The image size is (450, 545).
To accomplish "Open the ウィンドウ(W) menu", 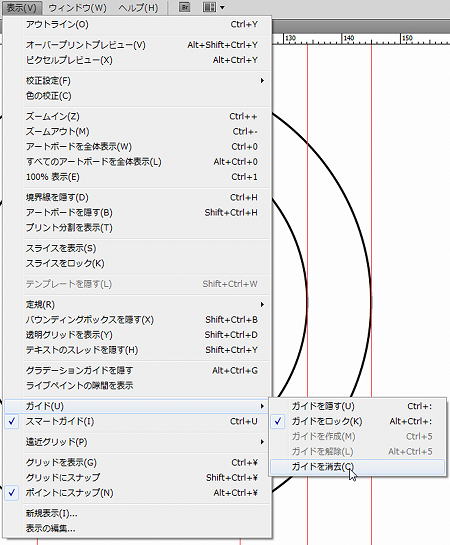I will coord(77,8).
